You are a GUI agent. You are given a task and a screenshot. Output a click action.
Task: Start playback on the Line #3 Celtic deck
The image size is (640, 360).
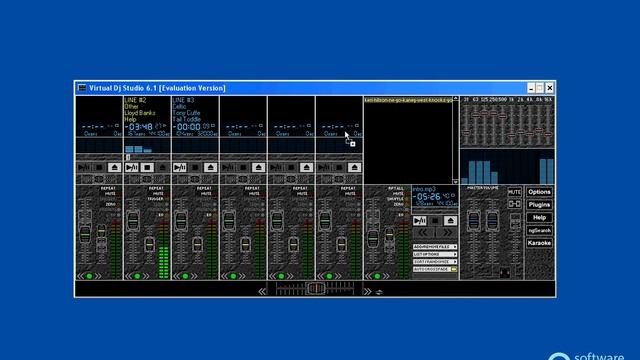[180, 167]
